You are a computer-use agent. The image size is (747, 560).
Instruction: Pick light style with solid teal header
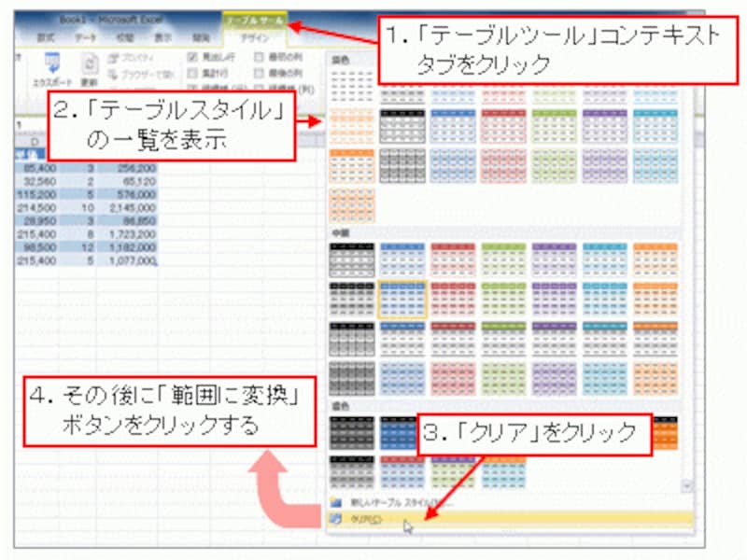[x=655, y=126]
